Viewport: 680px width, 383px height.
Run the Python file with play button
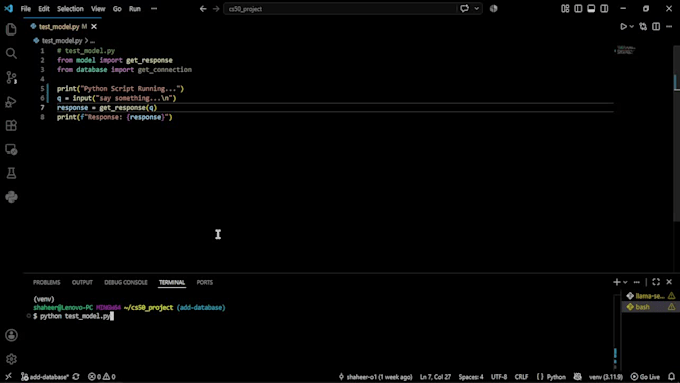[623, 27]
